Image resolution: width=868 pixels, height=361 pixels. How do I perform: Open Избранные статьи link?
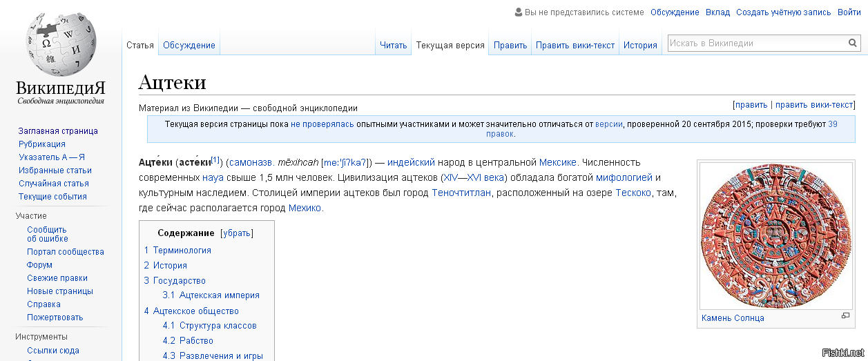55,170
